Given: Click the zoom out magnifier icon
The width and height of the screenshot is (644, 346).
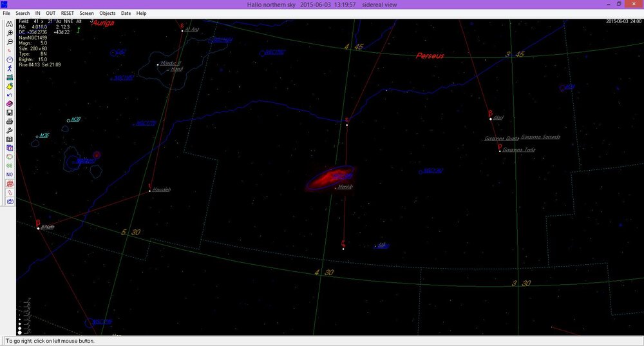Looking at the screenshot, I should pyautogui.click(x=10, y=41).
